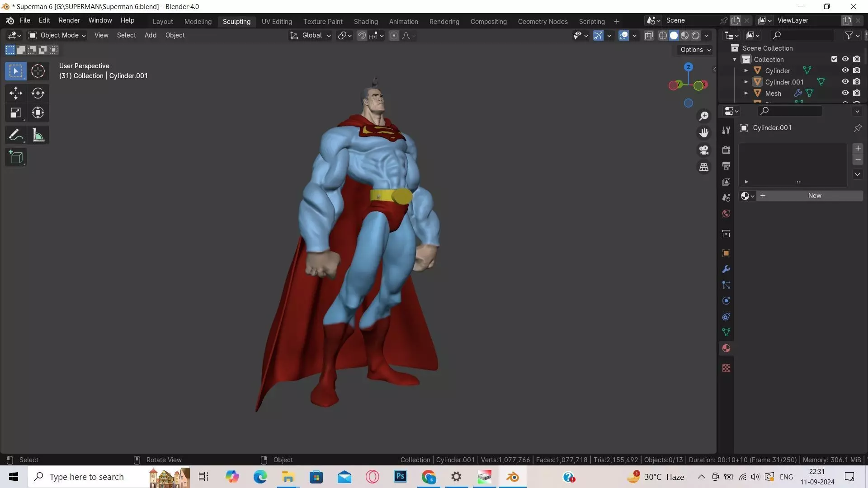Open the World properties tab
Screen dimensions: 868x488
point(726,213)
